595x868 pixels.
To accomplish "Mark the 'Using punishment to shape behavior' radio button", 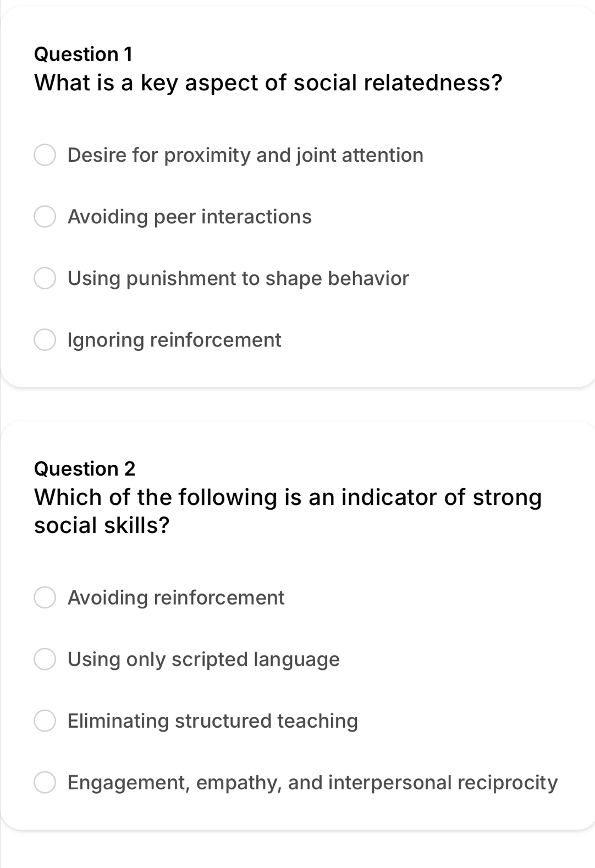I will click(45, 278).
